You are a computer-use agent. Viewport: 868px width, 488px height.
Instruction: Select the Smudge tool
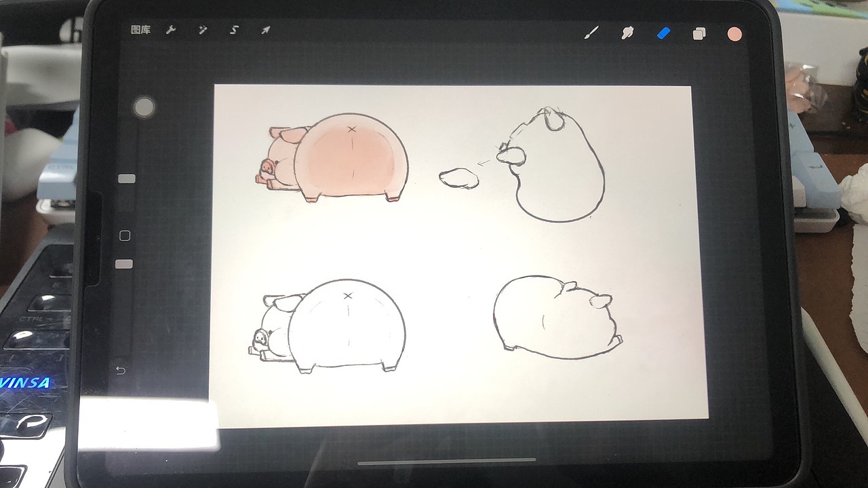pyautogui.click(x=627, y=32)
